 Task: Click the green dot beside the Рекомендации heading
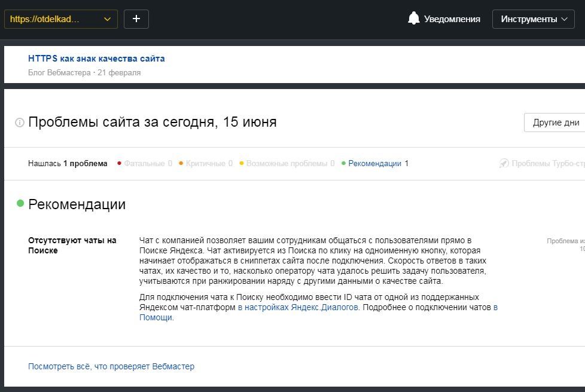(x=20, y=203)
